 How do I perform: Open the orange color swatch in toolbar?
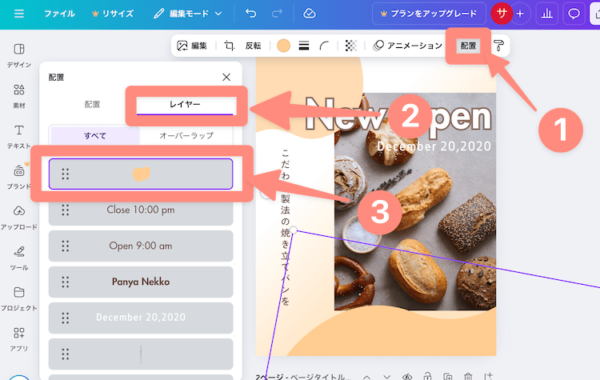[x=283, y=46]
